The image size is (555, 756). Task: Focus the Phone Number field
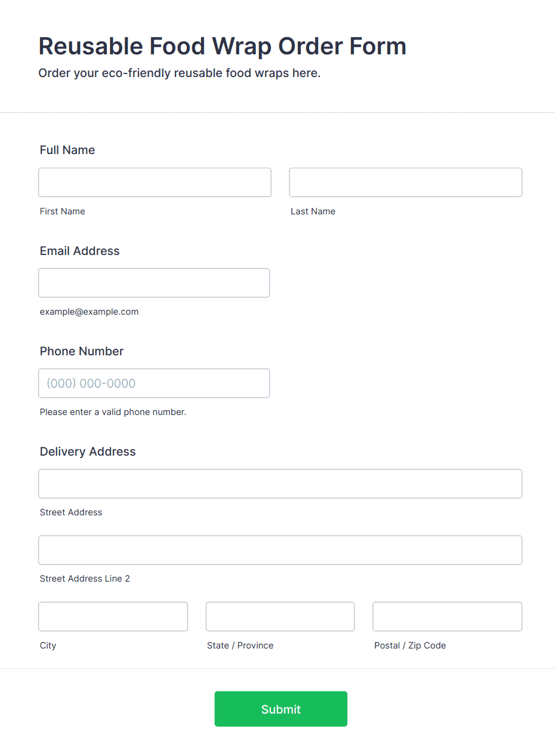coord(154,383)
